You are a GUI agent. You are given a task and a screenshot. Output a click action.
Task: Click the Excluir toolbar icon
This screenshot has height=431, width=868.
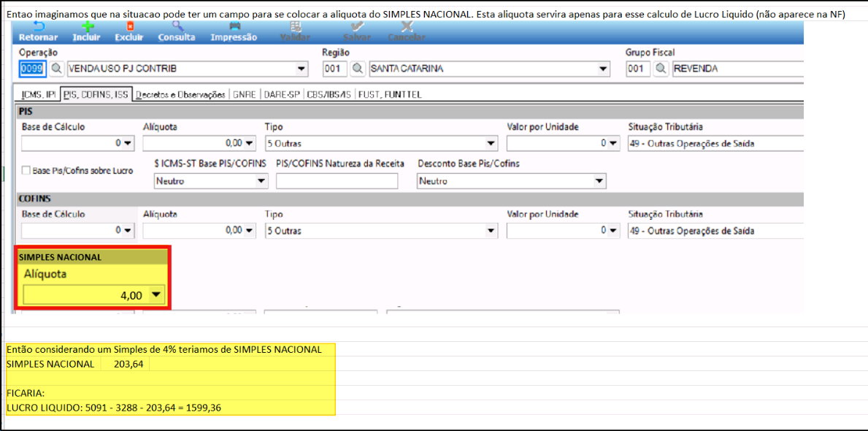pyautogui.click(x=129, y=27)
